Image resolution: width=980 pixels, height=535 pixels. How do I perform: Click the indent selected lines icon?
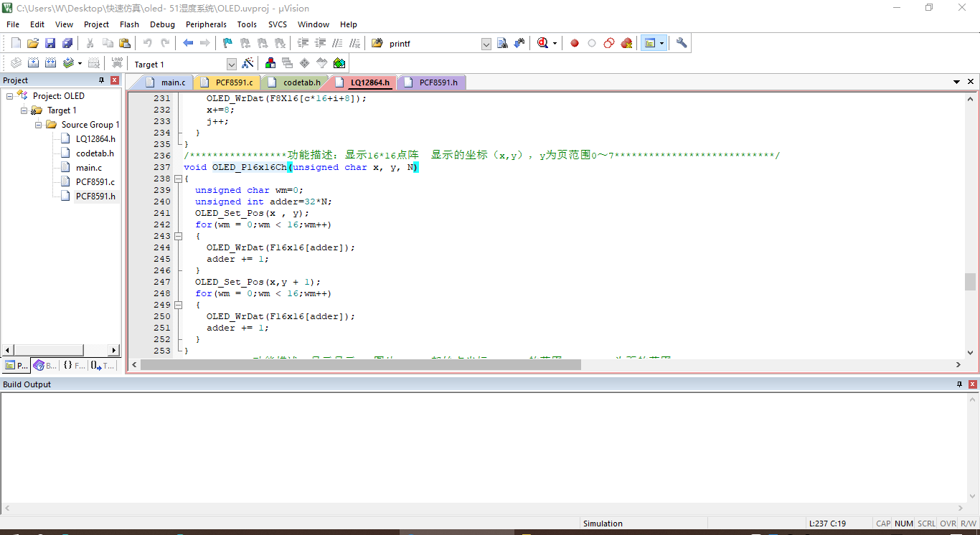pyautogui.click(x=303, y=43)
